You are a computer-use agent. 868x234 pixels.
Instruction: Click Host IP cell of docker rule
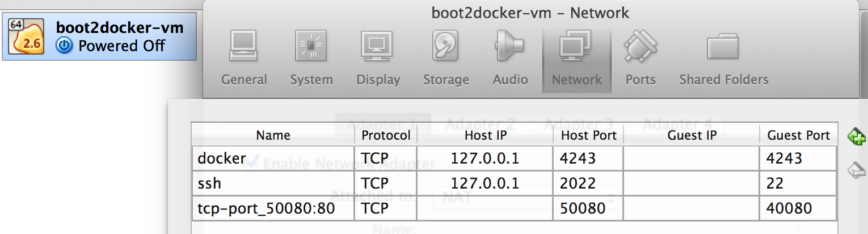tap(484, 158)
